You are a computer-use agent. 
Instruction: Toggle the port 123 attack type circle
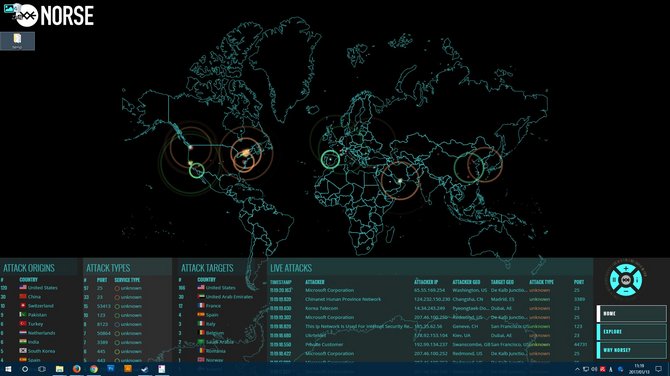click(117, 315)
